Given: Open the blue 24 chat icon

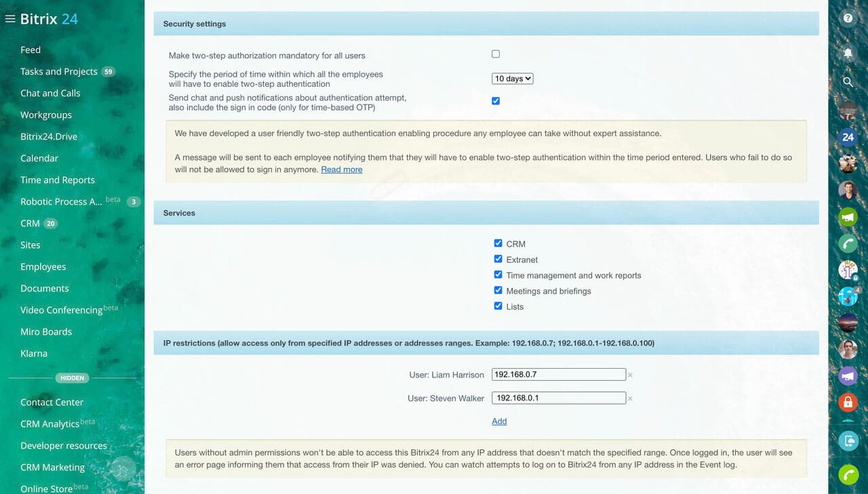Looking at the screenshot, I should pos(848,137).
